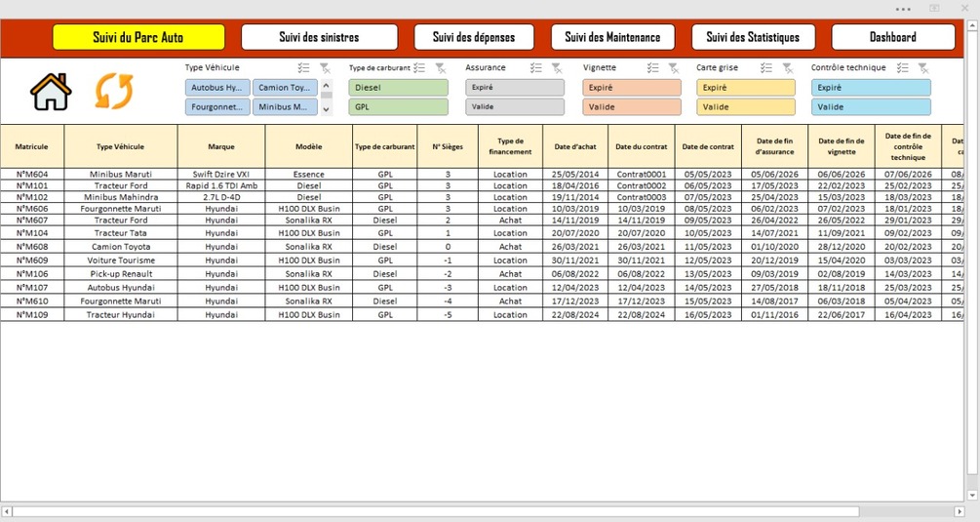
Task: Select Valide in the Vignette slicer
Action: [x=632, y=107]
